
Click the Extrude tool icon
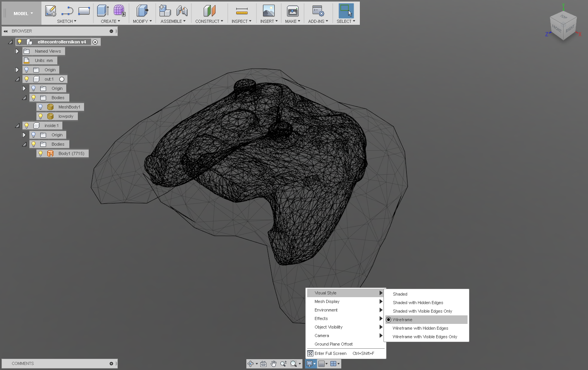click(103, 10)
